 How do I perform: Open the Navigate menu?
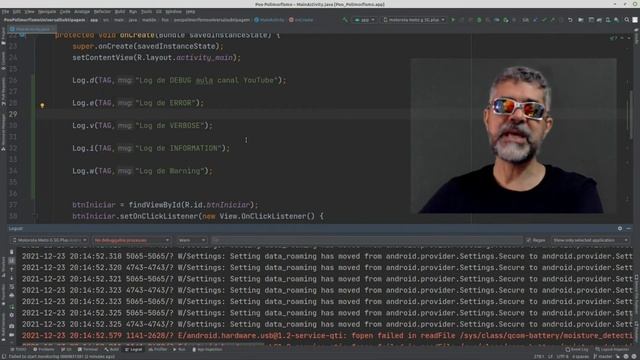47,12
